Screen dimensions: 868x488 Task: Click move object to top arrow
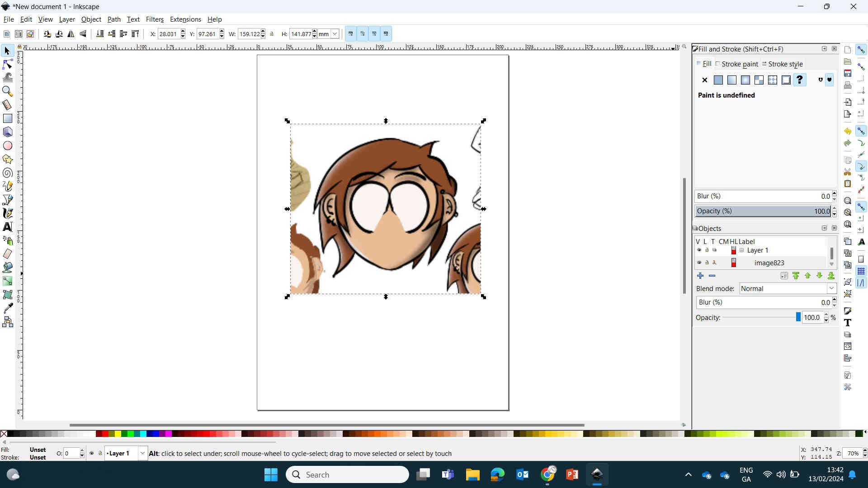(796, 276)
